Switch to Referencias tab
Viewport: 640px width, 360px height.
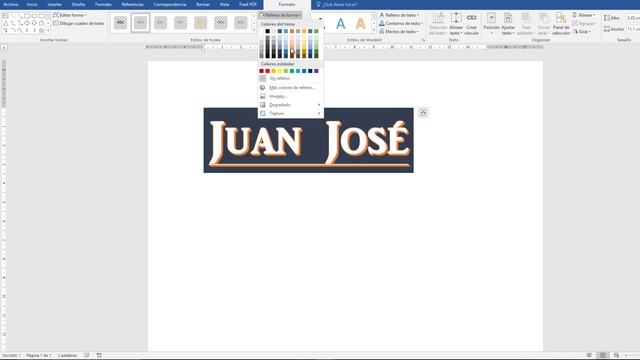coord(133,4)
